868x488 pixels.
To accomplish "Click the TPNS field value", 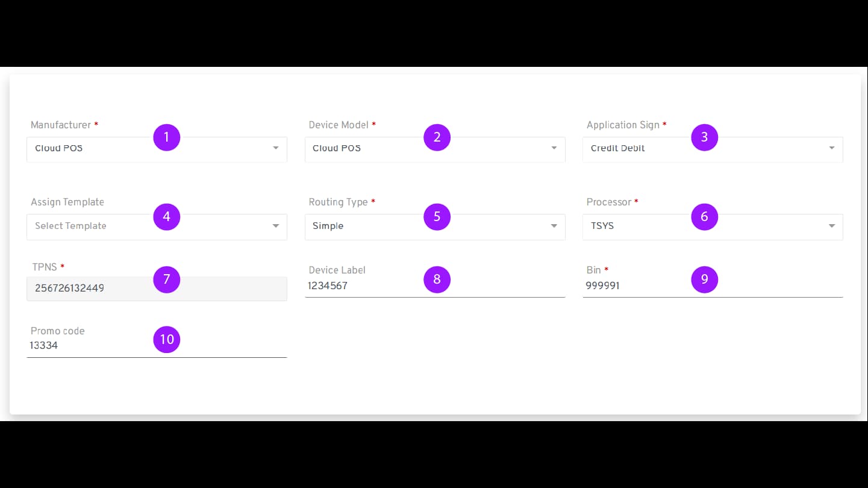I will point(70,289).
